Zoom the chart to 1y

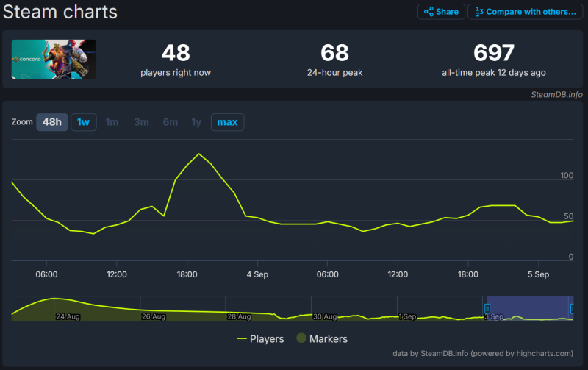196,122
